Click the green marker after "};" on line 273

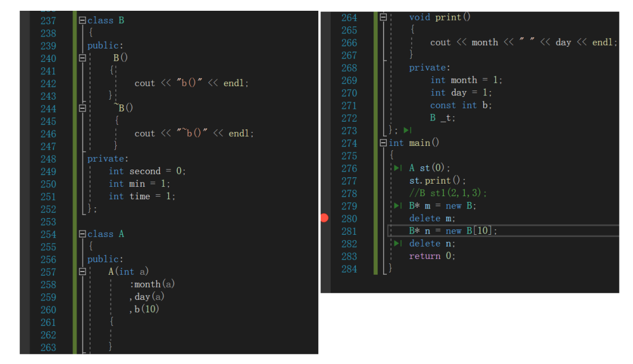pos(408,130)
